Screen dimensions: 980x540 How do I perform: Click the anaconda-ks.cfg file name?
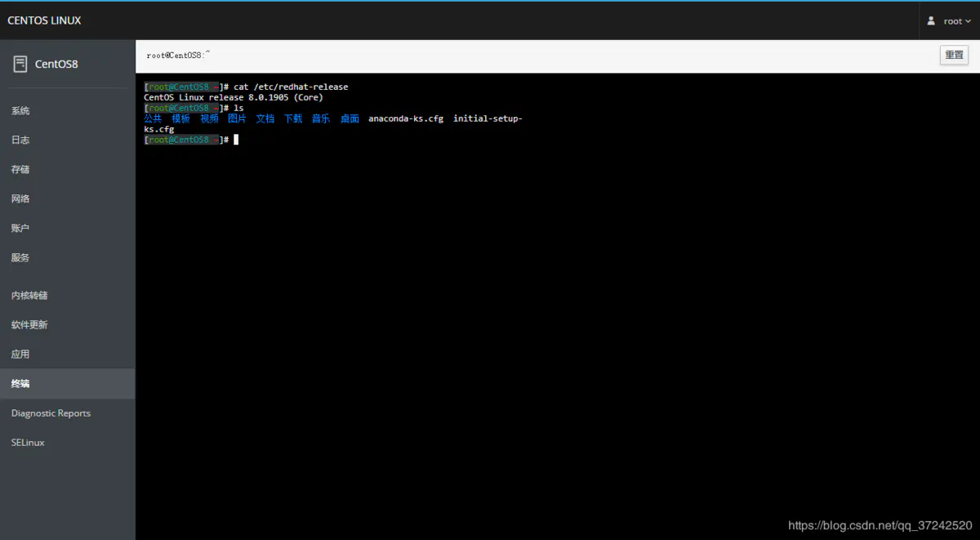pos(406,118)
